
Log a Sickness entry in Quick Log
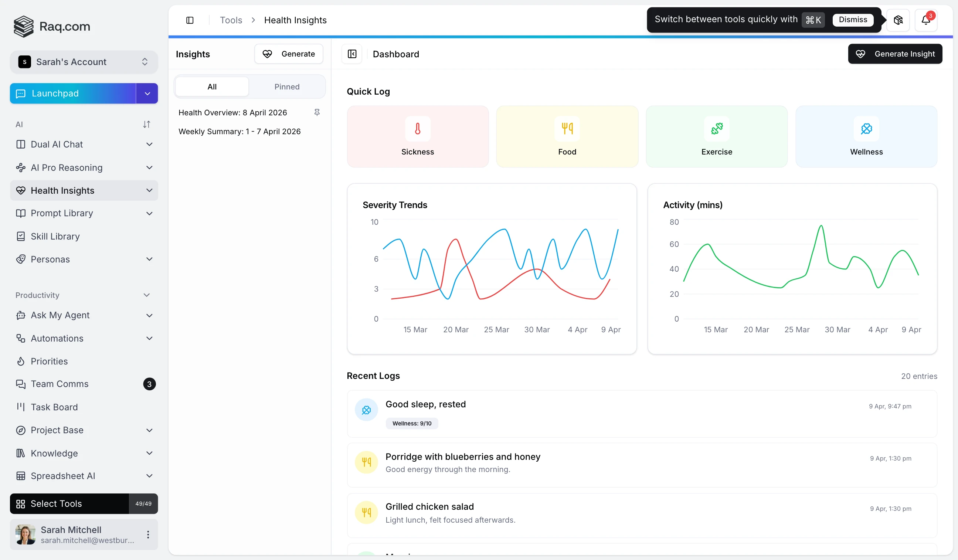click(417, 136)
